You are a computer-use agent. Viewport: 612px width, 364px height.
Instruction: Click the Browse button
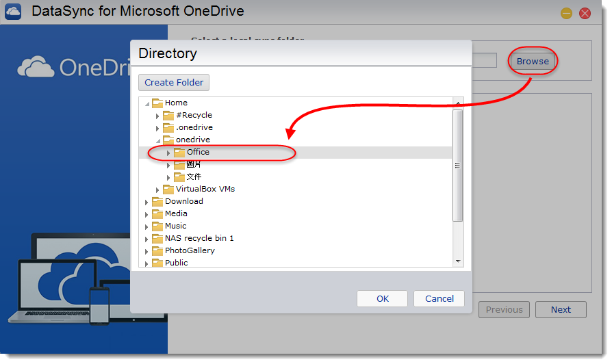coord(533,62)
